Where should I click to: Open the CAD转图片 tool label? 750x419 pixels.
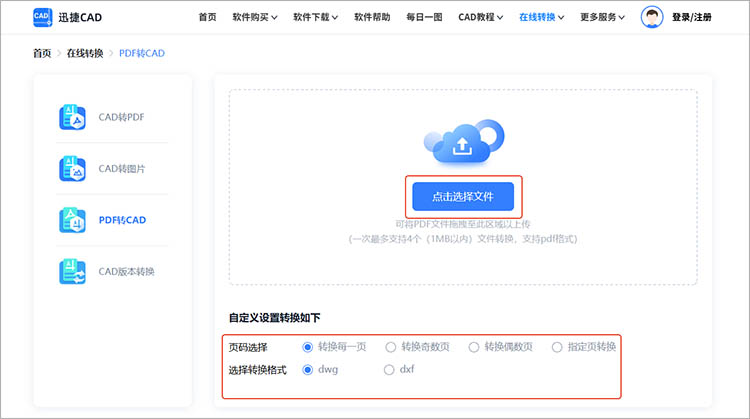[x=121, y=169]
